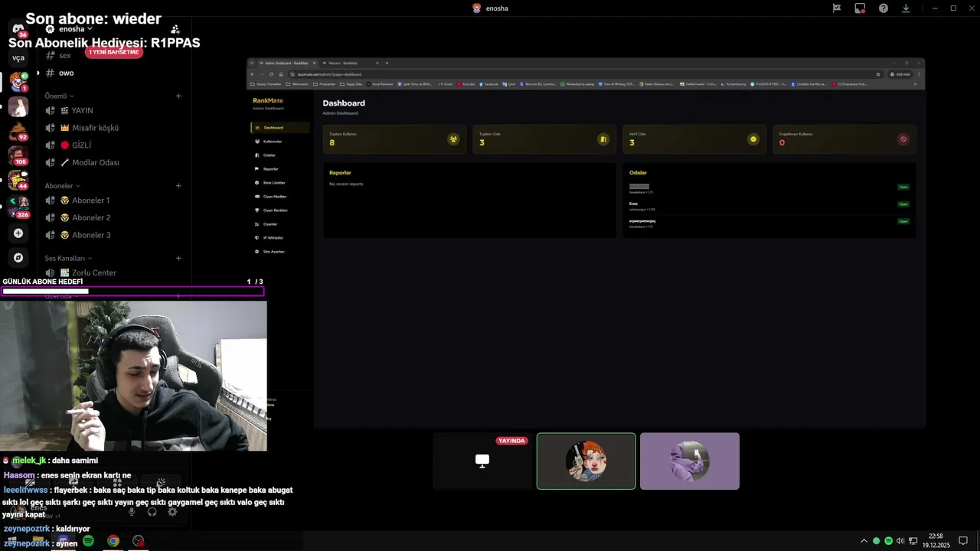The image size is (980, 551).
Task: Click Site Ayarları in streamed RankMate sidebar
Action: click(279, 252)
